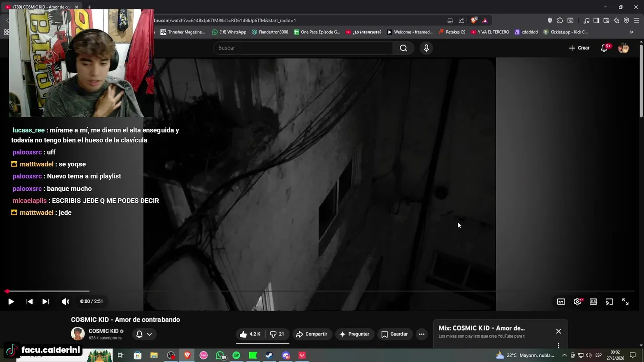The image size is (644, 362).
Task: Click the Brave Shields lion icon
Action: point(474,21)
